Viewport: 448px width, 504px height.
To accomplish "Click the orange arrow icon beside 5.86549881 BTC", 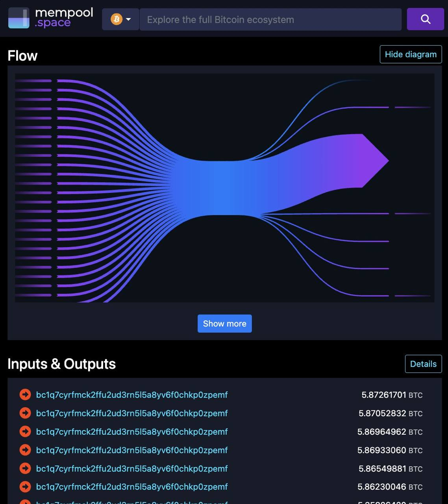I will (25, 468).
